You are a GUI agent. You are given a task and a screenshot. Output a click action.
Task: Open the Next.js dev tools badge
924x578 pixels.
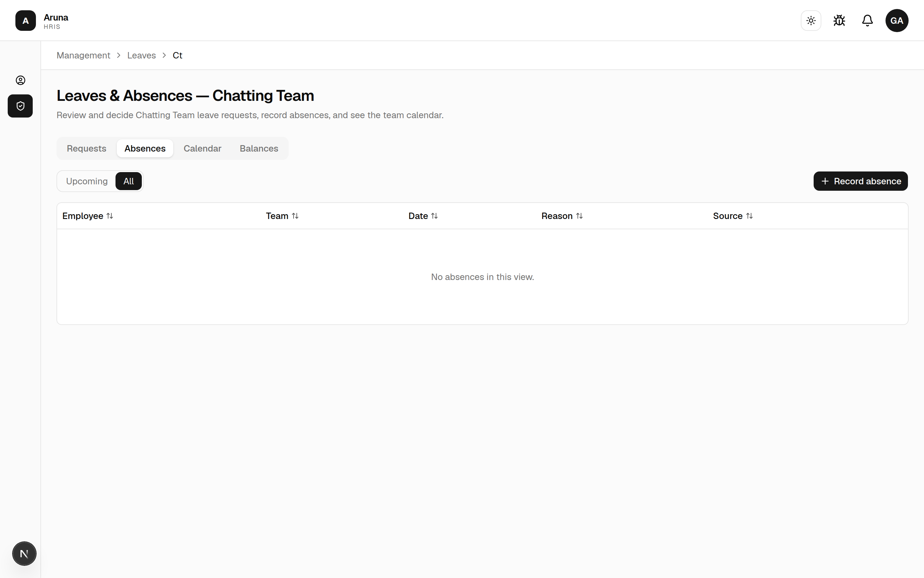click(24, 553)
